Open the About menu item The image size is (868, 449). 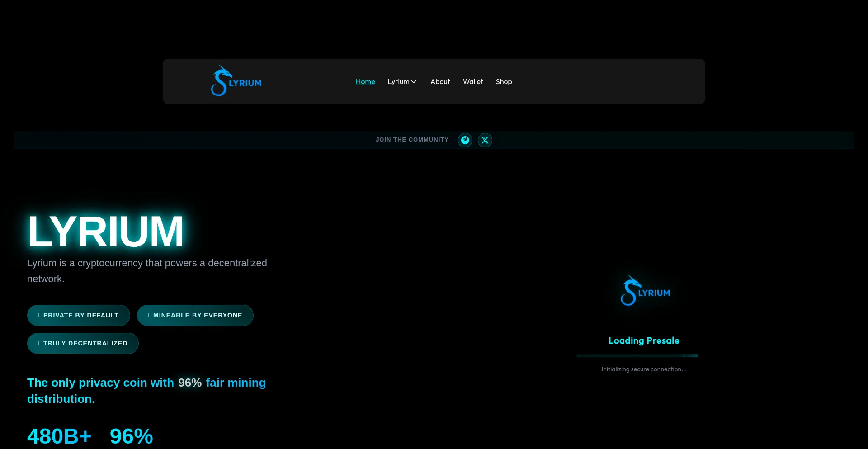click(440, 82)
